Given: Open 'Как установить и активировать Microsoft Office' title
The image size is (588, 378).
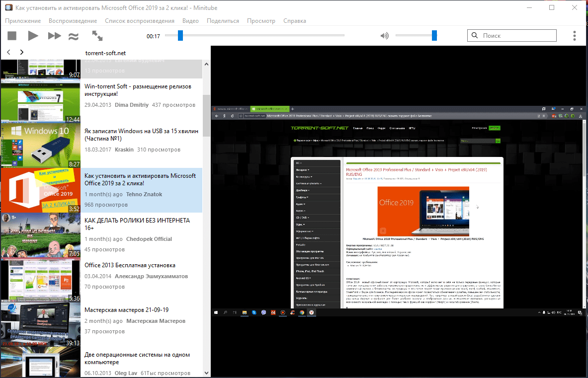Looking at the screenshot, I should click(x=140, y=179).
